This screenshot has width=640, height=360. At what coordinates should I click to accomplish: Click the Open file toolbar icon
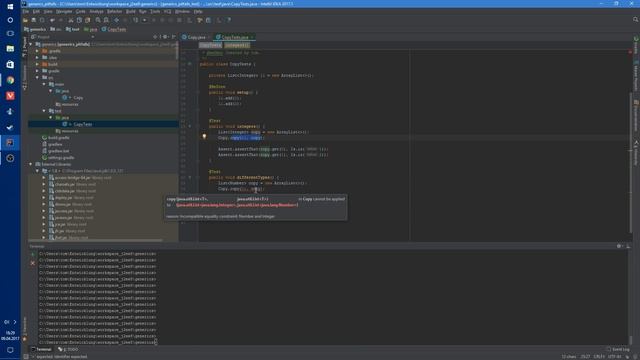(25, 20)
